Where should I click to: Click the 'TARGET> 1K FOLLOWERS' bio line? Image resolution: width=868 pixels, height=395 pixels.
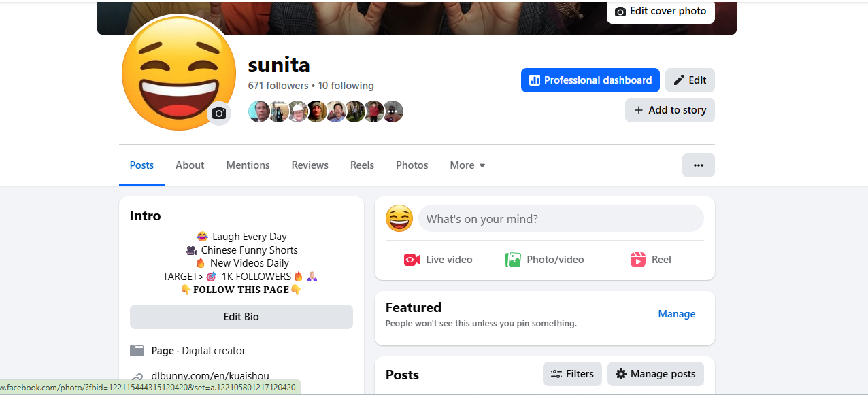(241, 277)
